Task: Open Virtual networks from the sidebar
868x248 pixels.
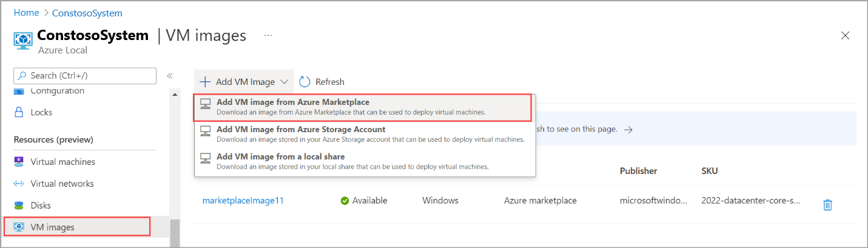Action: pyautogui.click(x=62, y=184)
